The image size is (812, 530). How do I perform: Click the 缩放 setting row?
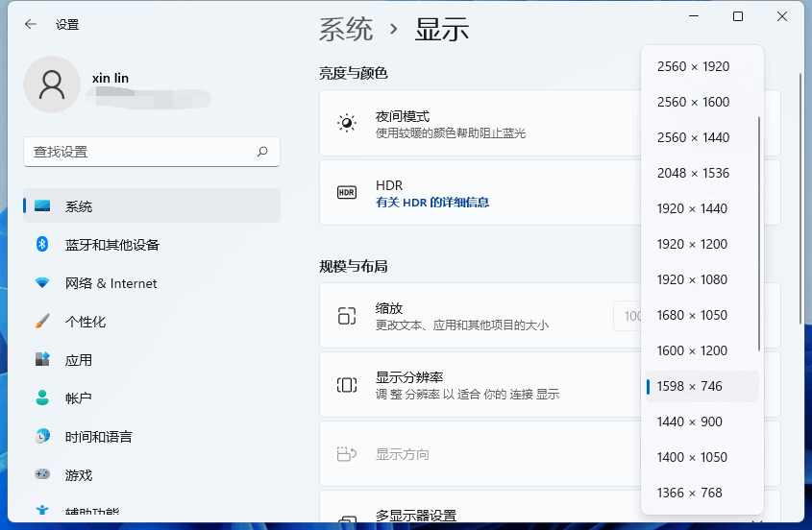[x=480, y=315]
